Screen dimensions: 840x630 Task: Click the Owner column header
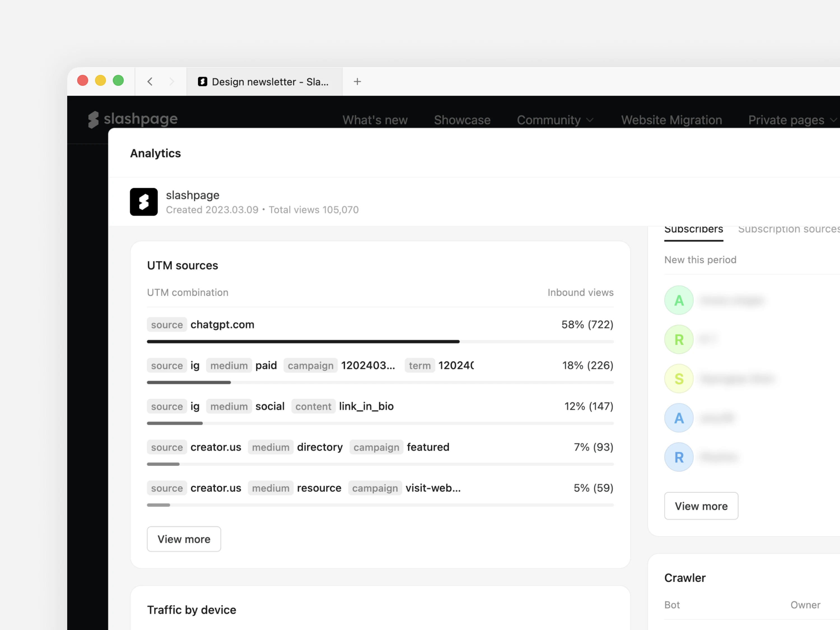click(x=806, y=605)
